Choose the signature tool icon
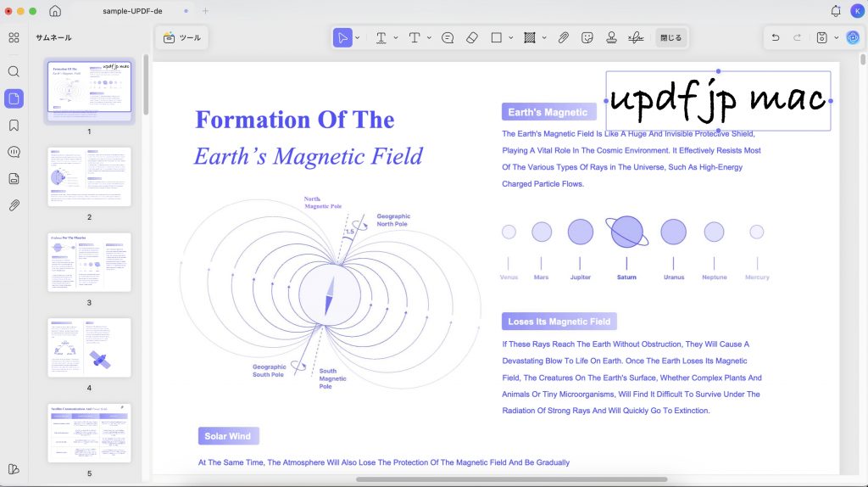 [x=636, y=37]
